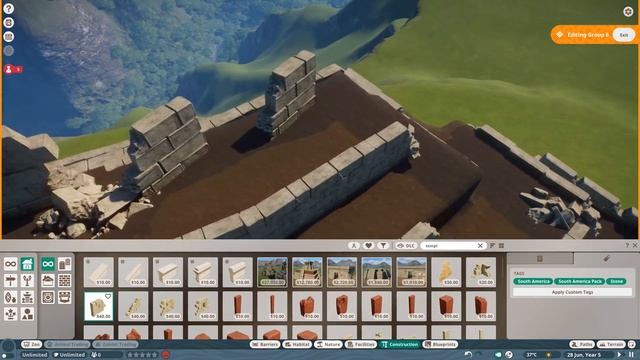Toggle the DLC visibility filter
This screenshot has width=640, height=360.
pyautogui.click(x=406, y=245)
